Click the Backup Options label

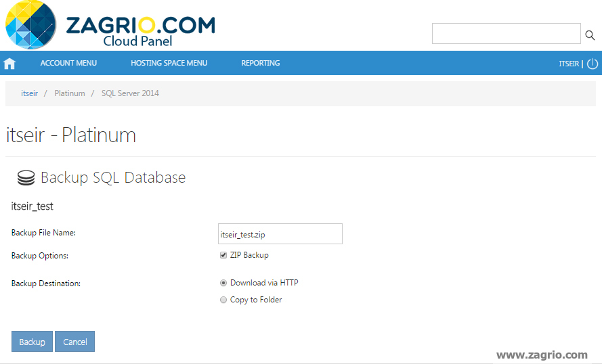click(40, 256)
